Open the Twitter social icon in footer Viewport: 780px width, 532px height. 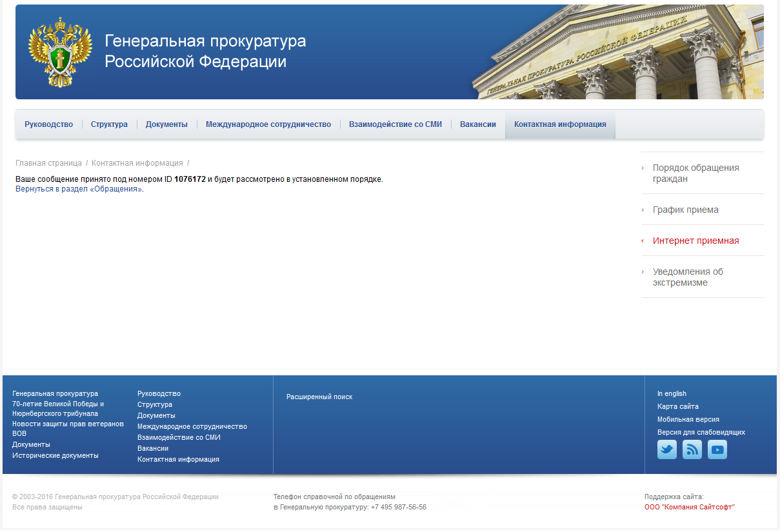667,449
